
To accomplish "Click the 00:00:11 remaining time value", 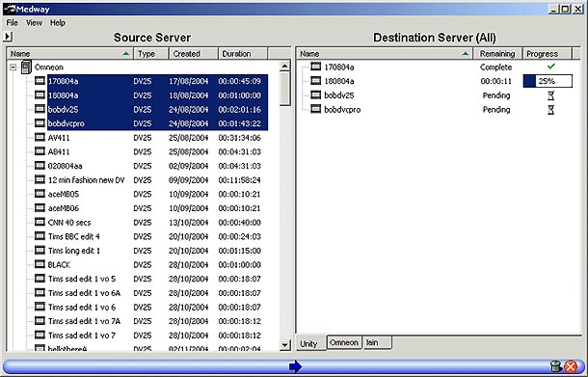I will [x=496, y=81].
